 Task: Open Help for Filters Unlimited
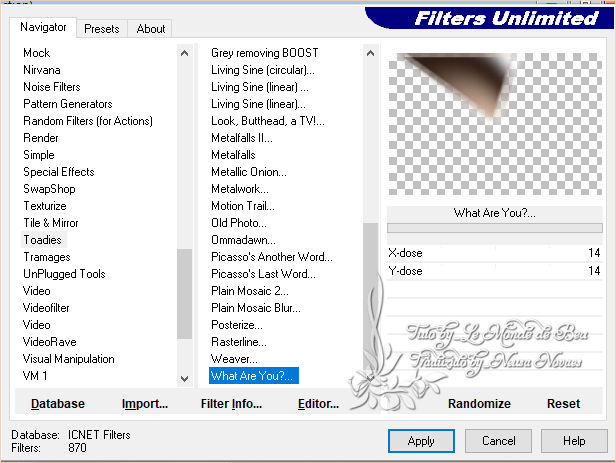(x=574, y=441)
